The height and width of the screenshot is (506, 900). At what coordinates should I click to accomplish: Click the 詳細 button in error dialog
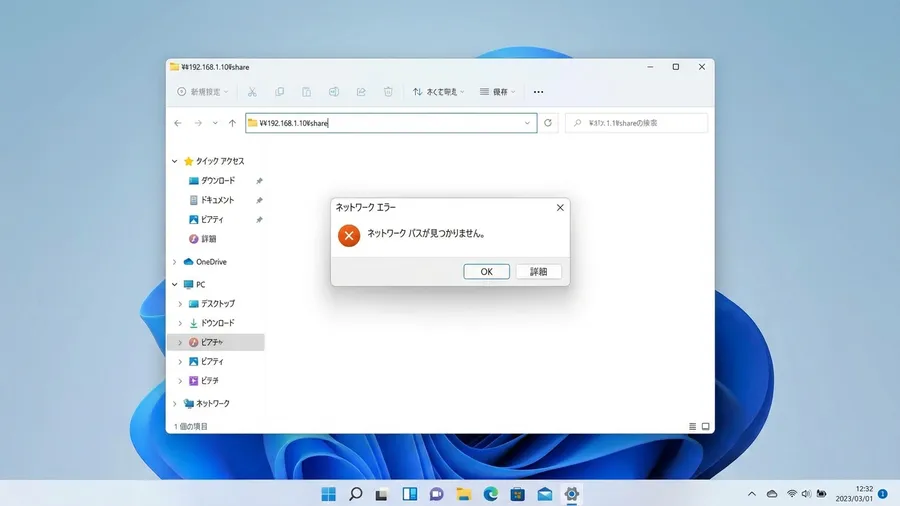click(x=538, y=271)
